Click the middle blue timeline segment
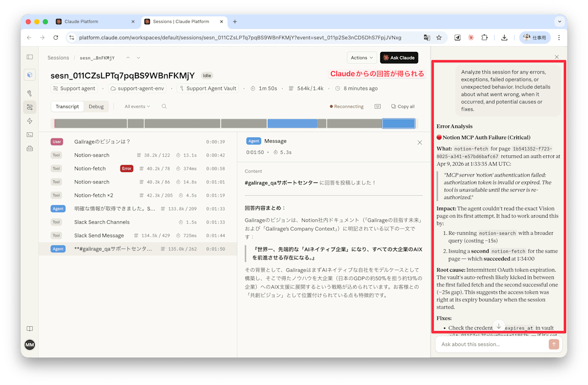Image resolution: width=588 pixels, height=385 pixels. tap(292, 124)
